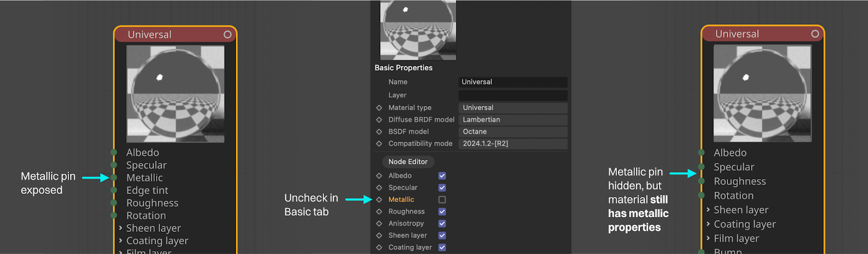Click the Metallic input pin on left node
The height and width of the screenshot is (254, 868).
tap(114, 178)
